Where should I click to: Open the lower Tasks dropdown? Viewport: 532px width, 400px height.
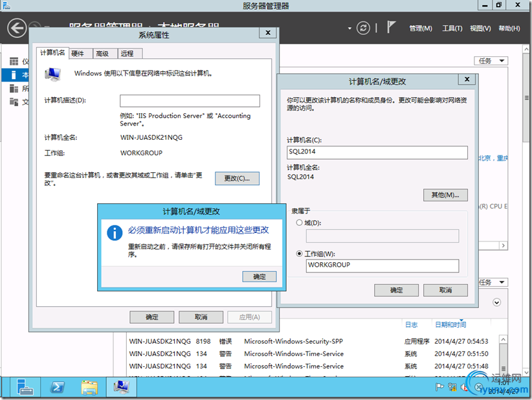[x=493, y=282]
